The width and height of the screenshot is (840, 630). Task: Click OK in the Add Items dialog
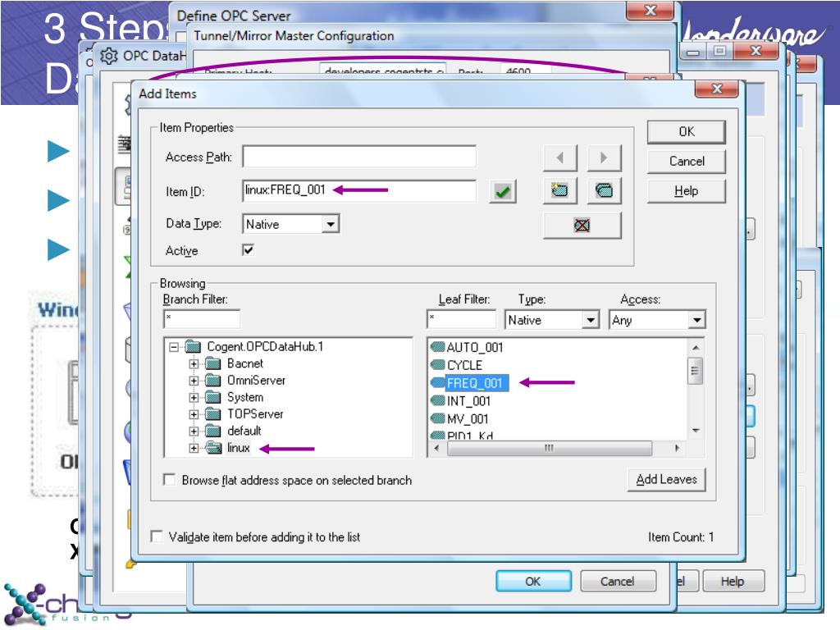tap(687, 132)
